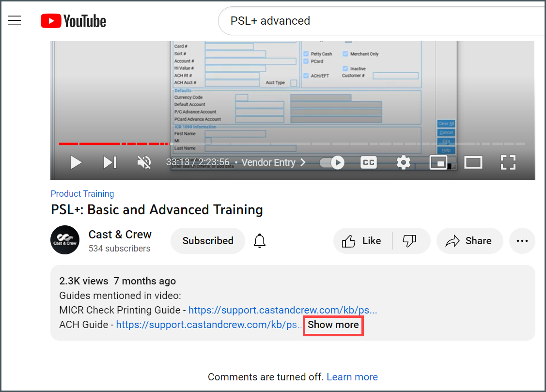
Task: Like this video
Action: click(x=362, y=241)
